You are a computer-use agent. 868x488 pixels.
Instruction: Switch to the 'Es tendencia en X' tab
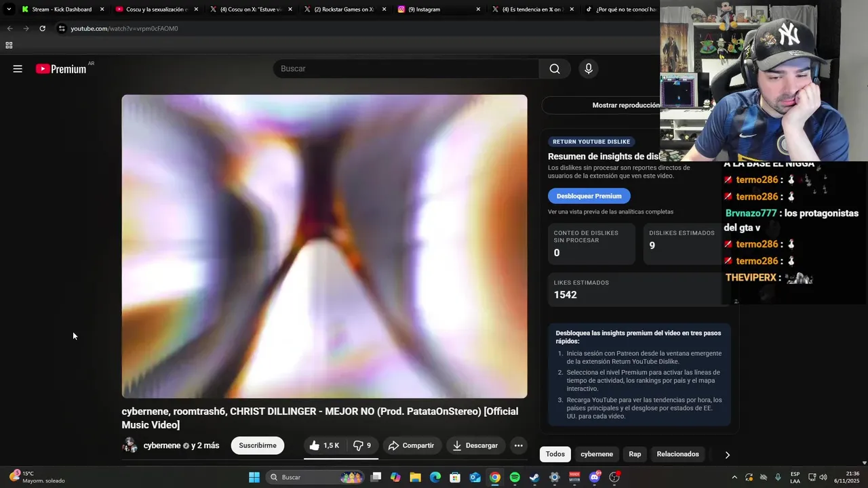coord(532,9)
